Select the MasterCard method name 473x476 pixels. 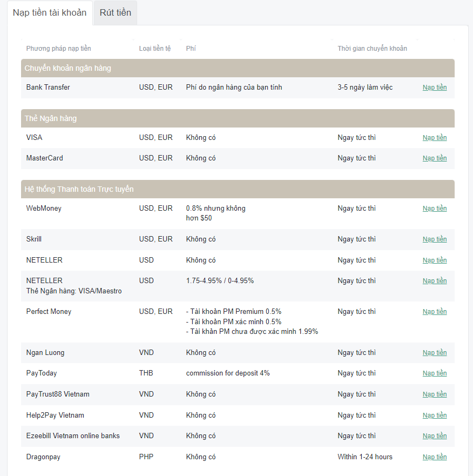(45, 158)
